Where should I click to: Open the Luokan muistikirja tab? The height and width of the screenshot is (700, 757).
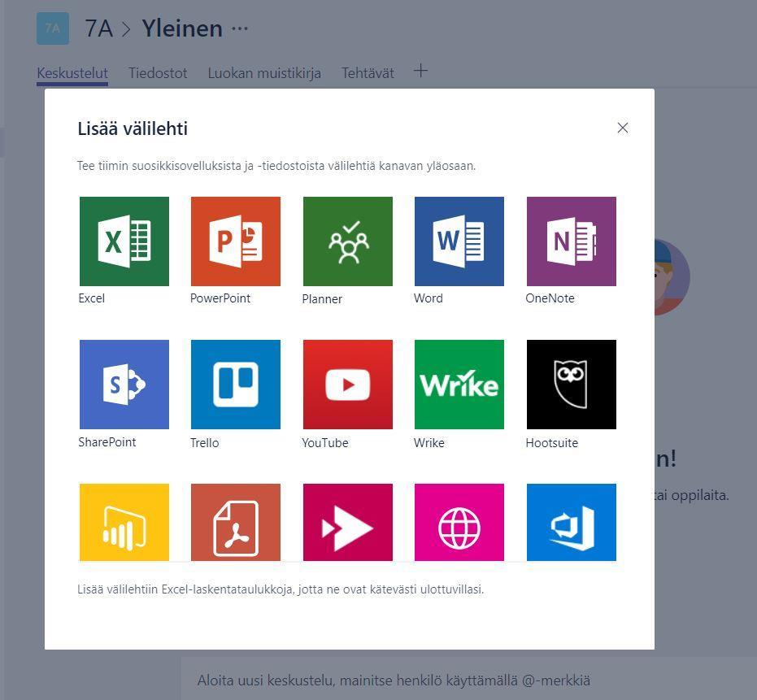coord(264,73)
